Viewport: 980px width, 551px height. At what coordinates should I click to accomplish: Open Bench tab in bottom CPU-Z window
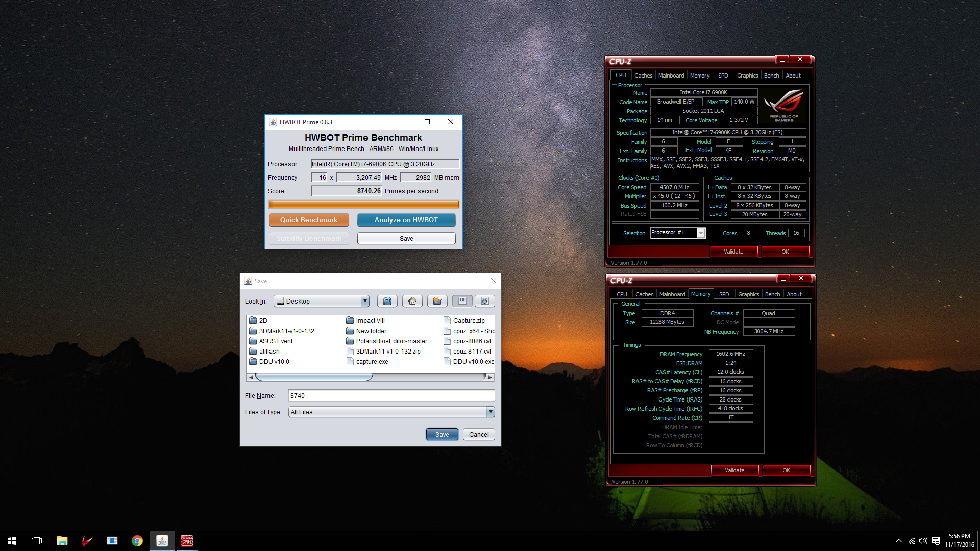click(x=772, y=294)
